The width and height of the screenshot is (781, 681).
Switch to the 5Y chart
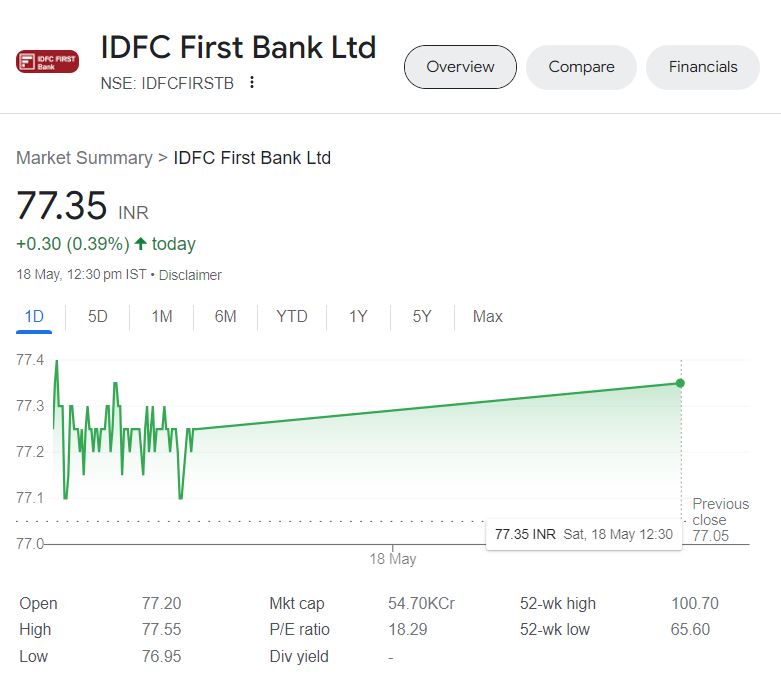click(422, 317)
